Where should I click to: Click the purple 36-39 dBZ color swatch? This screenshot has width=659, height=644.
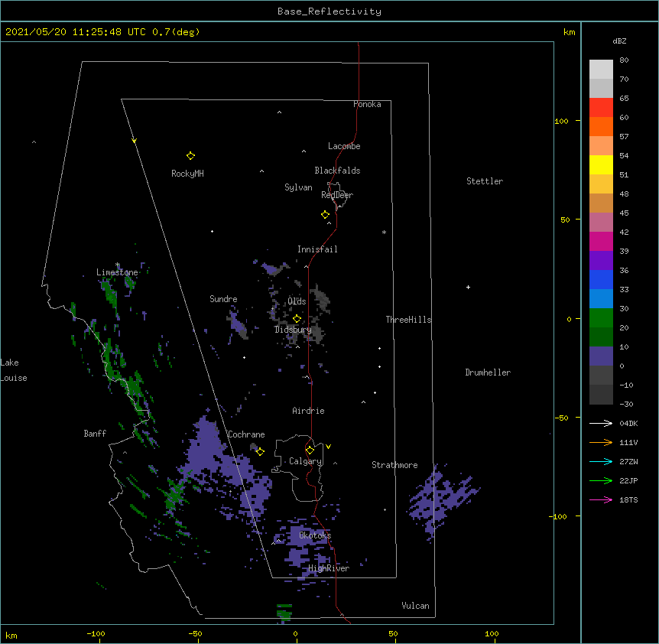click(601, 261)
